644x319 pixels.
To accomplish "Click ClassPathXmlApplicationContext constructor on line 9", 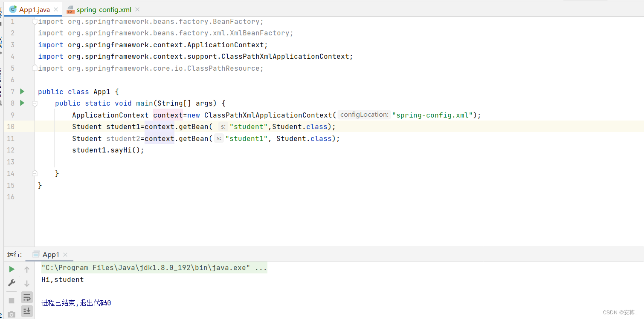I will click(268, 115).
